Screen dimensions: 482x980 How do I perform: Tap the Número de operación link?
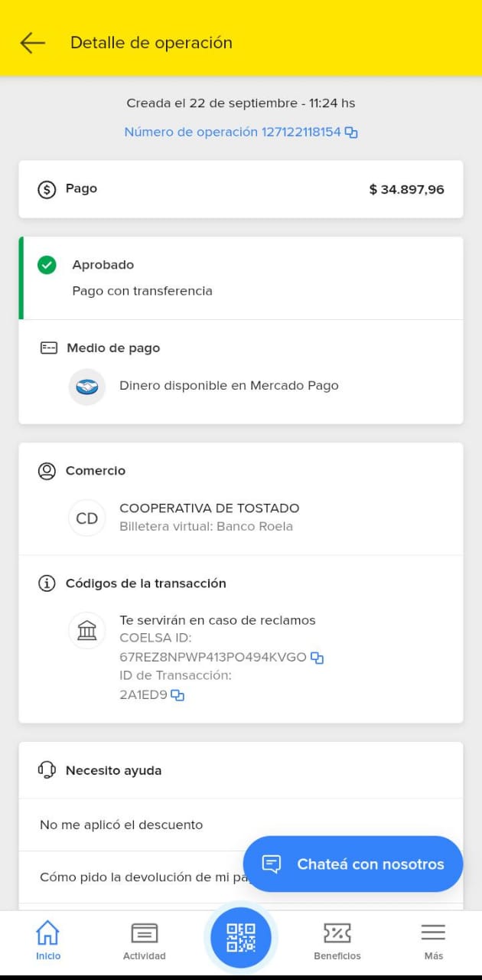pyautogui.click(x=232, y=132)
